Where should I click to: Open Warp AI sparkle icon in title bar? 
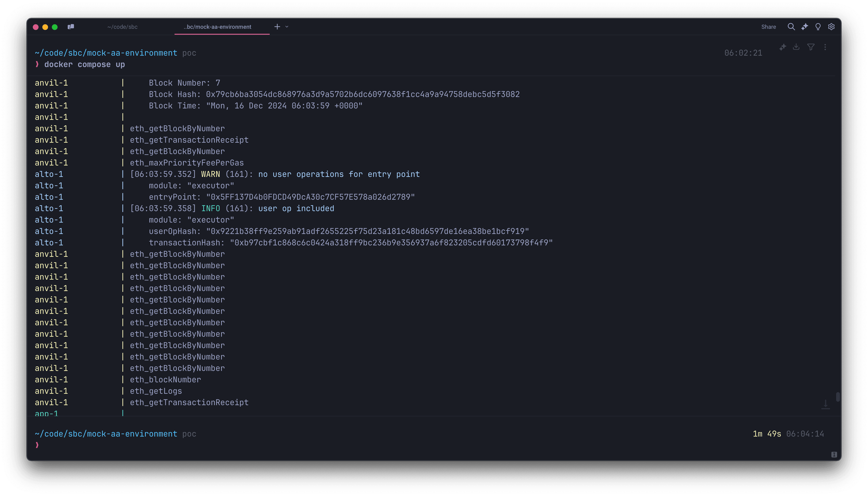click(x=805, y=27)
